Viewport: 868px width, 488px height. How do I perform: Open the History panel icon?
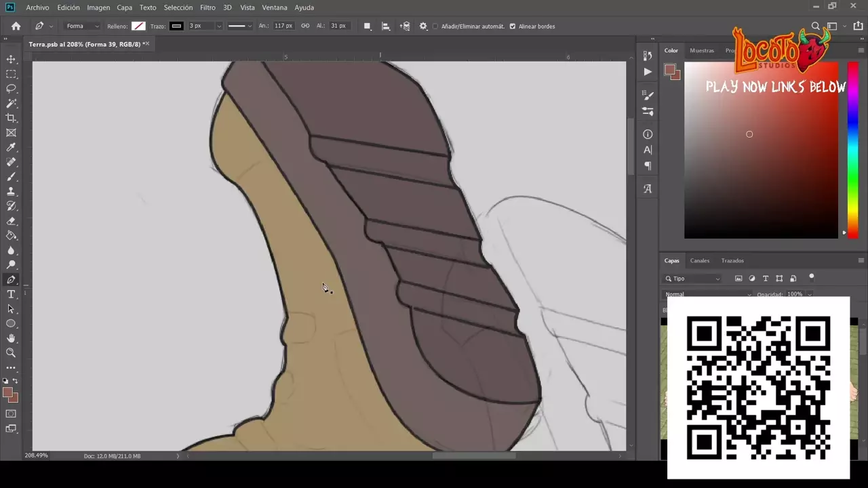(648, 56)
